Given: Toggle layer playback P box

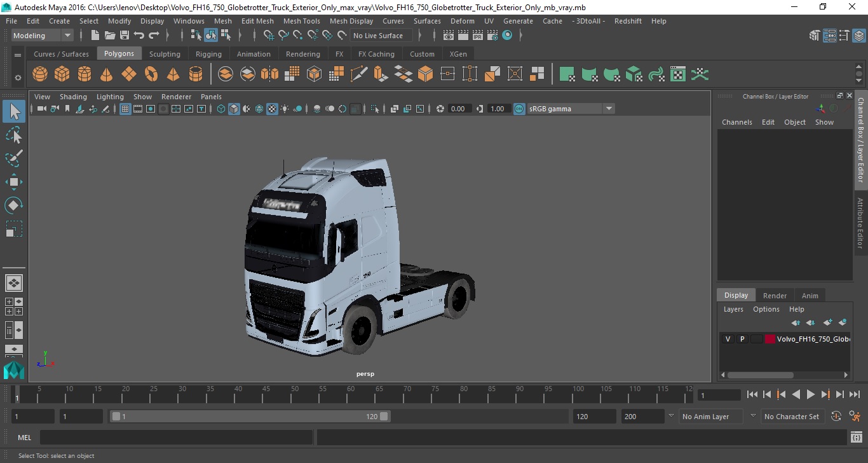Looking at the screenshot, I should [x=742, y=339].
